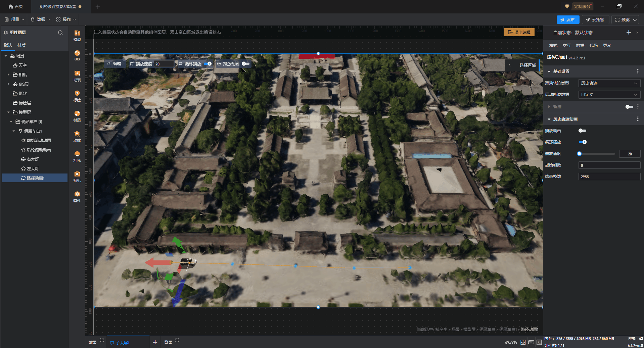Open the 运动轨迹类型 dropdown
Image resolution: width=644 pixels, height=348 pixels.
click(609, 83)
